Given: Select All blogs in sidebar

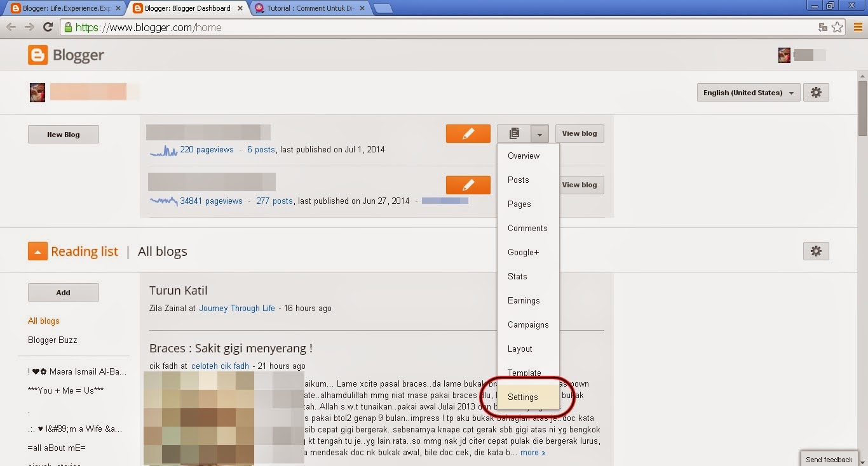Looking at the screenshot, I should pos(44,321).
